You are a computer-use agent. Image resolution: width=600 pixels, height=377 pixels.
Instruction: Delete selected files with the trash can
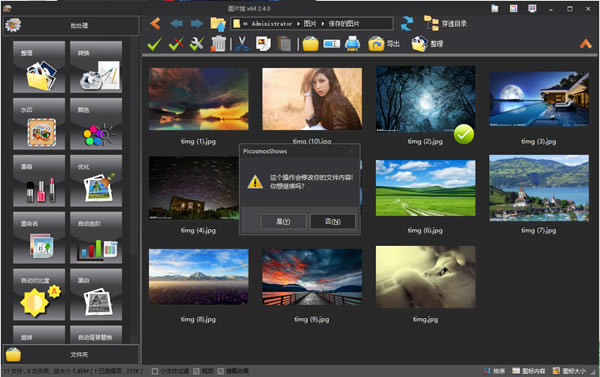[218, 44]
